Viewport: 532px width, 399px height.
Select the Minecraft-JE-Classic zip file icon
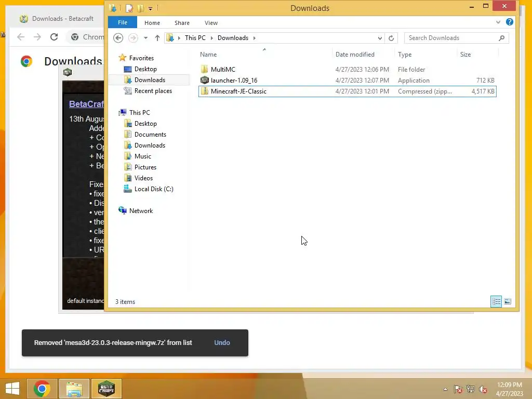tap(204, 91)
